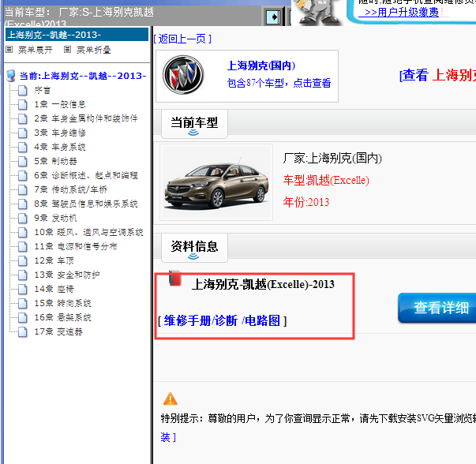476x464 pixels.
Task: Click the page icon next to 16章 悬架系统
Action: click(x=22, y=318)
